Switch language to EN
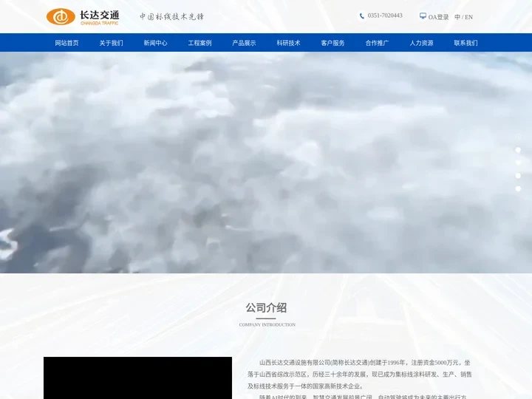Screen dimensions: 532x399 click(468, 17)
